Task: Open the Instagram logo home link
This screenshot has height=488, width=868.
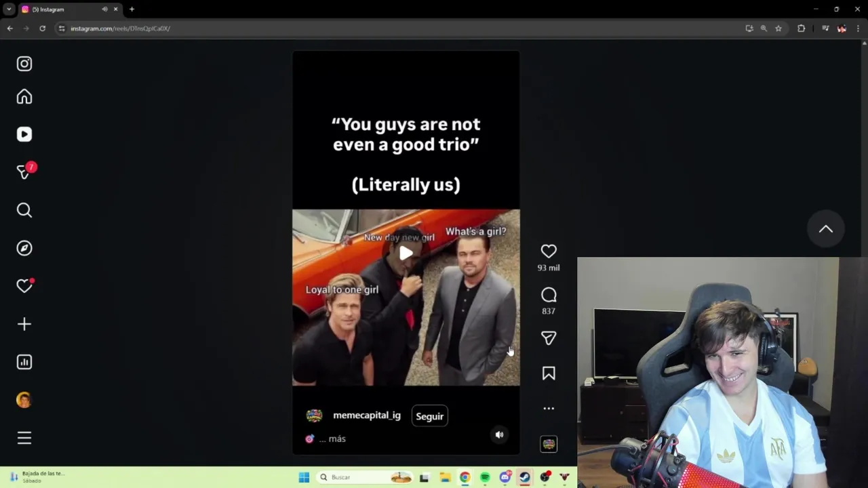Action: [24, 64]
